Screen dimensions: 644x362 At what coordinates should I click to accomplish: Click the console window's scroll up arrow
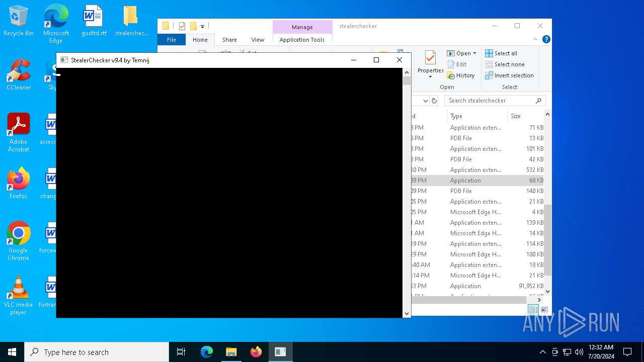407,72
